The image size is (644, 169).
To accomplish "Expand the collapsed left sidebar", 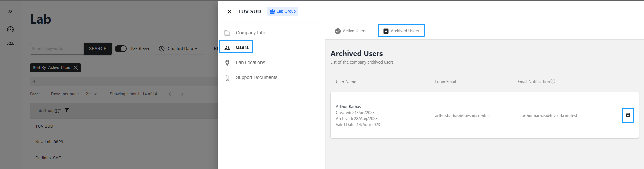I will click(10, 11).
